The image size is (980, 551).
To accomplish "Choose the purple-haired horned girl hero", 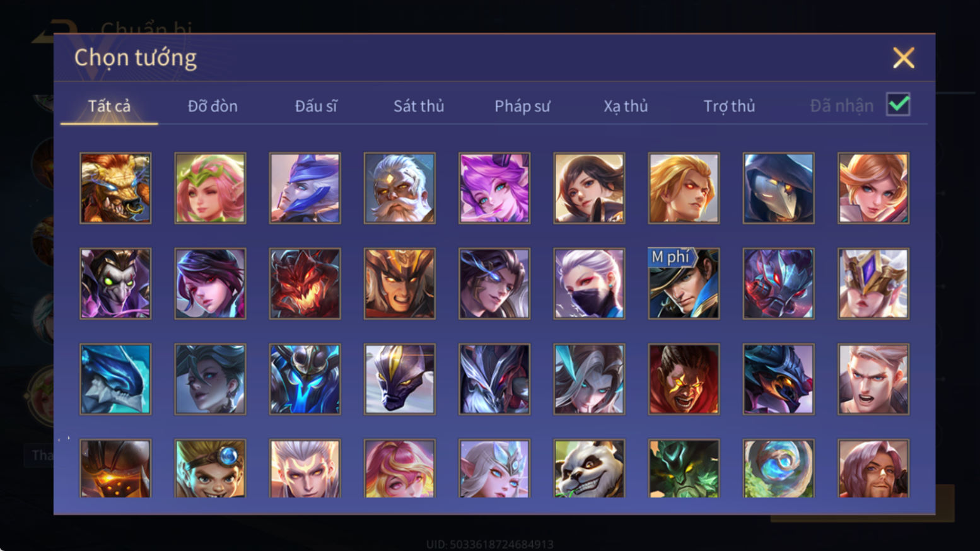I will (x=494, y=188).
